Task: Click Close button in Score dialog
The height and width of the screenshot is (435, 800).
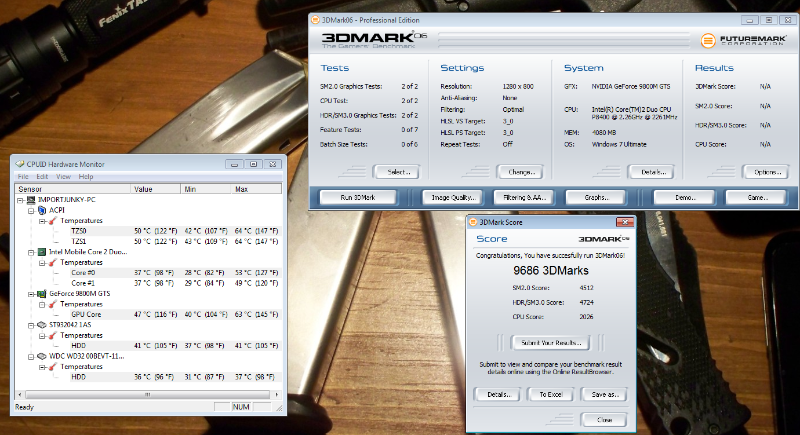Action: [604, 420]
